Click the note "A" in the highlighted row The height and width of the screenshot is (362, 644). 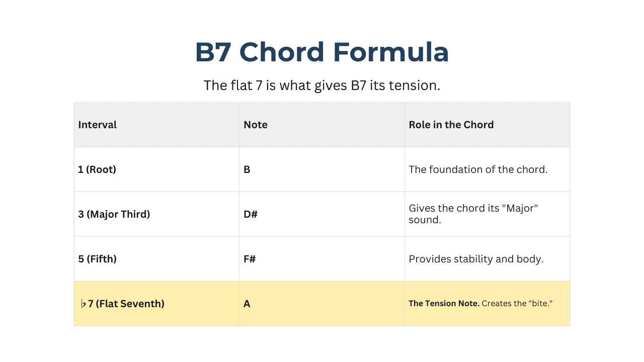(247, 304)
